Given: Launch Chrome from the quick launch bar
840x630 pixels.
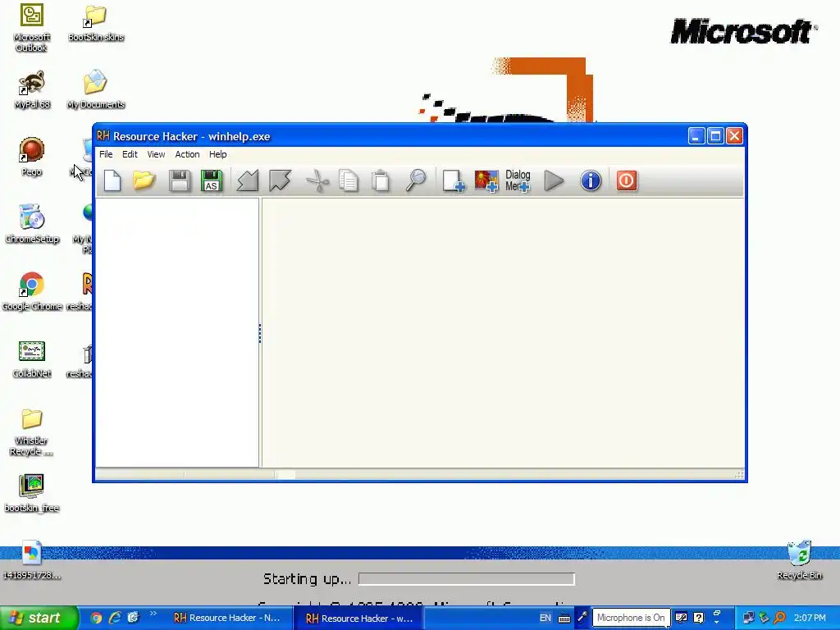Looking at the screenshot, I should pos(96,618).
